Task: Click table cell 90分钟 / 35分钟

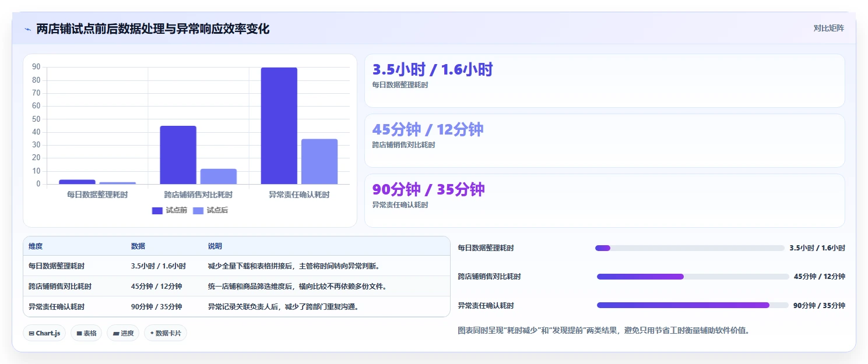Action: [x=157, y=307]
